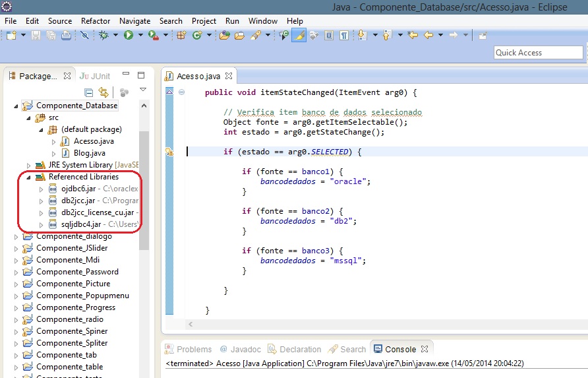Select the JUnit view tab
Image resolution: width=588 pixels, height=378 pixels.
click(95, 76)
